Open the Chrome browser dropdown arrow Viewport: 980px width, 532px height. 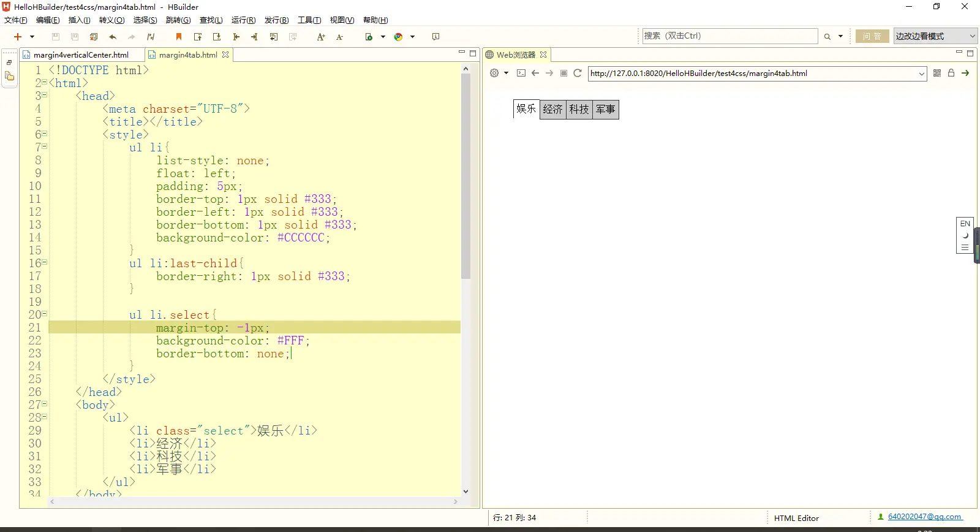pyautogui.click(x=412, y=37)
